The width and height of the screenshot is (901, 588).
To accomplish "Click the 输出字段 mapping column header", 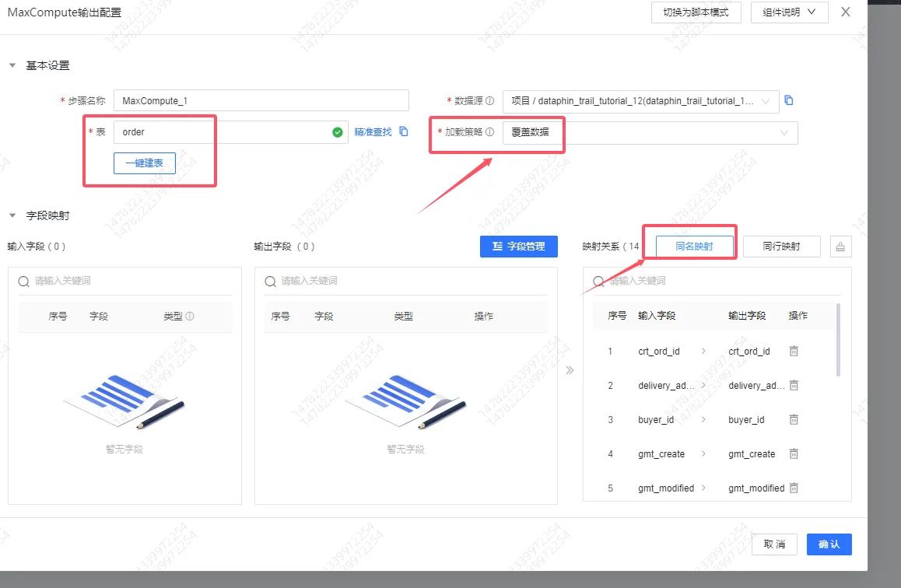I will 746,316.
